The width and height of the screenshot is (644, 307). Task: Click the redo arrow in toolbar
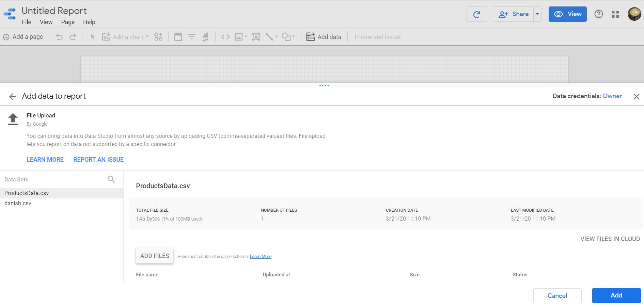(x=73, y=37)
